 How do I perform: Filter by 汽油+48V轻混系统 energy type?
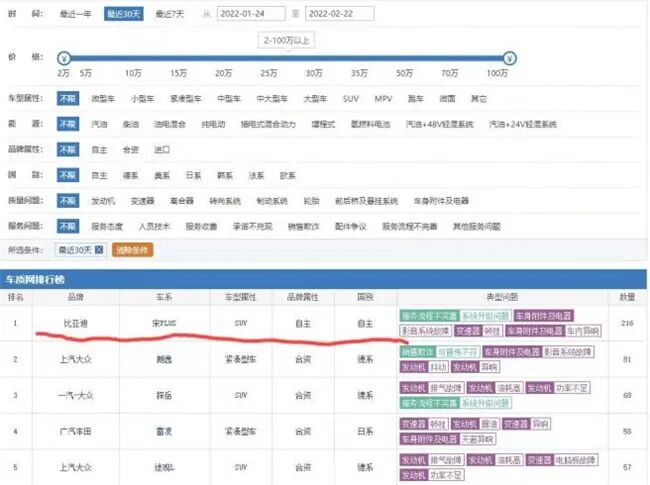(439, 124)
